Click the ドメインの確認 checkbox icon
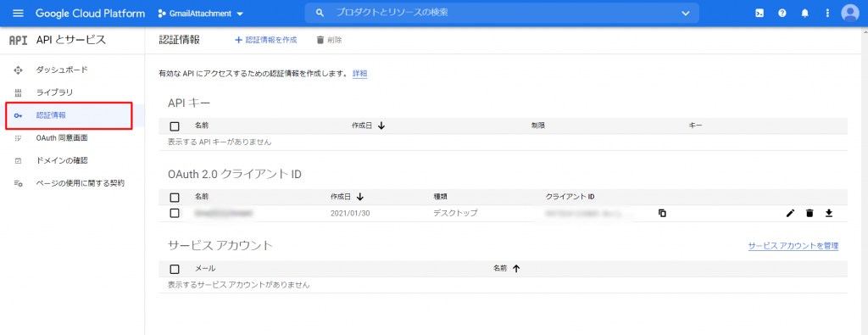 coord(18,160)
